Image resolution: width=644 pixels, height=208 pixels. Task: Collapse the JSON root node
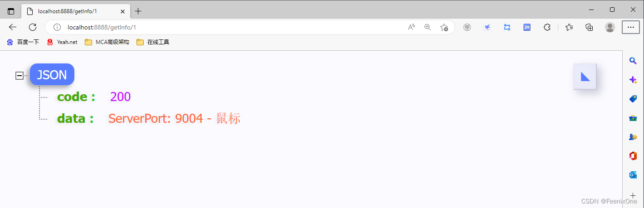(x=20, y=76)
